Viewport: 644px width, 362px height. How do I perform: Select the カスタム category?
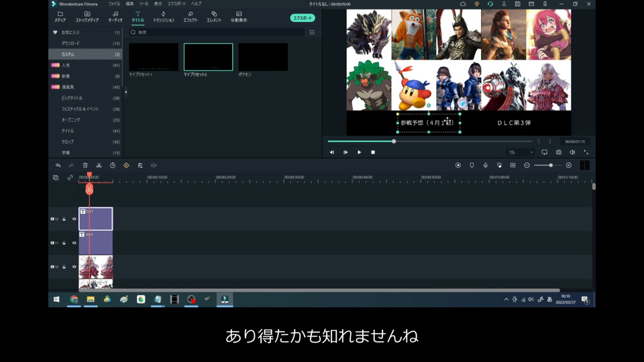(x=85, y=54)
